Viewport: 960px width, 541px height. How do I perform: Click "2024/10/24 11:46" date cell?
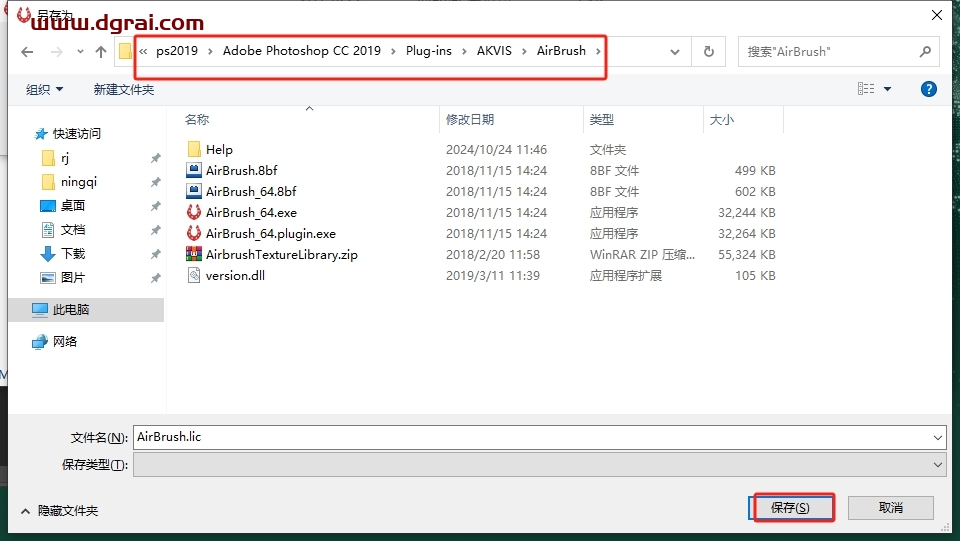(x=496, y=149)
